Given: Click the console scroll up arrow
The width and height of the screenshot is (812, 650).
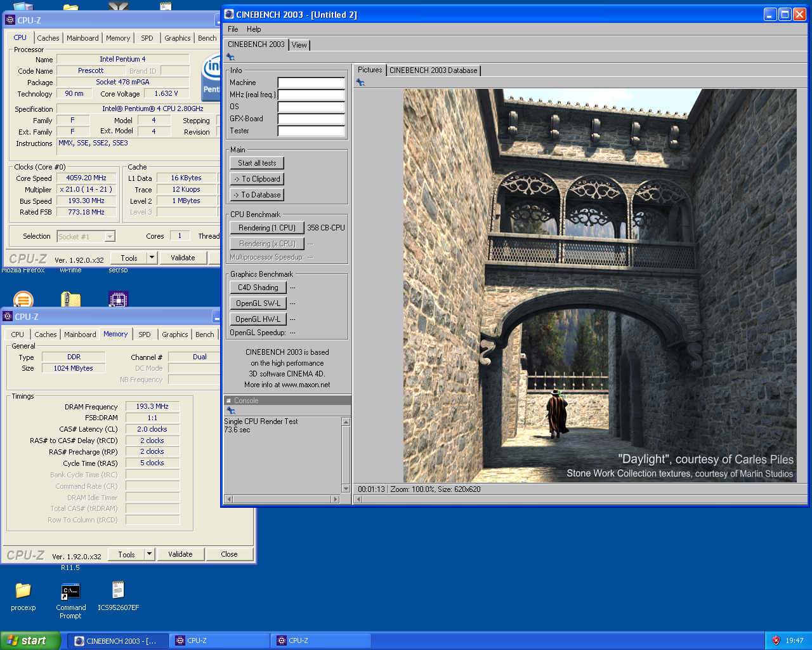Looking at the screenshot, I should 346,422.
